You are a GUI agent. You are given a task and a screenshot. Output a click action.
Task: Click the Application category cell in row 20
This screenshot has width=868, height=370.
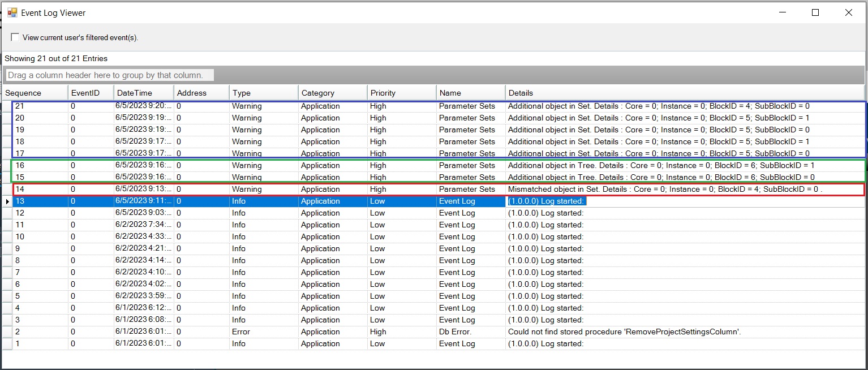click(333, 118)
